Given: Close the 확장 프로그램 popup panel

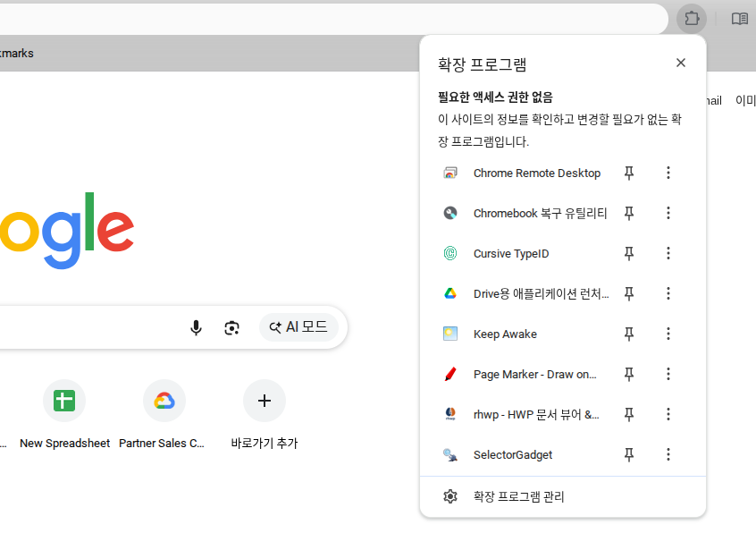Looking at the screenshot, I should (681, 63).
